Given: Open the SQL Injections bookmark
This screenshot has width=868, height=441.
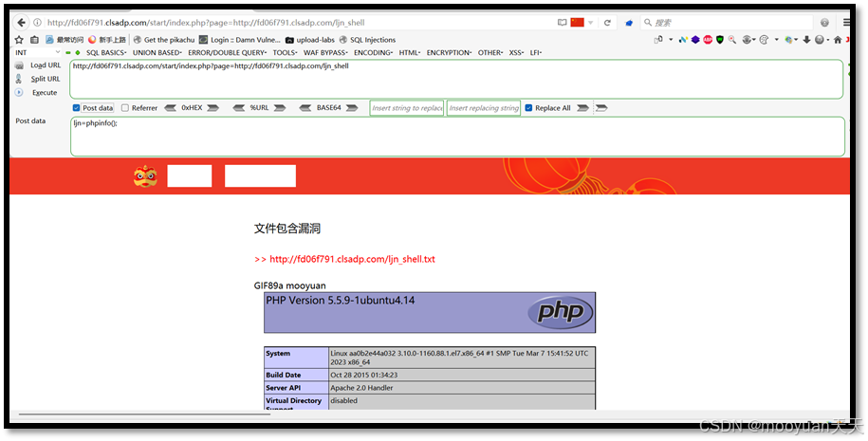Looking at the screenshot, I should point(367,40).
